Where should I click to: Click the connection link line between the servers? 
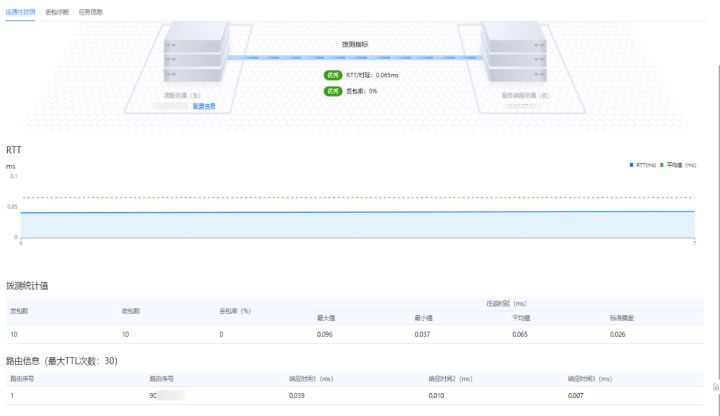(355, 57)
